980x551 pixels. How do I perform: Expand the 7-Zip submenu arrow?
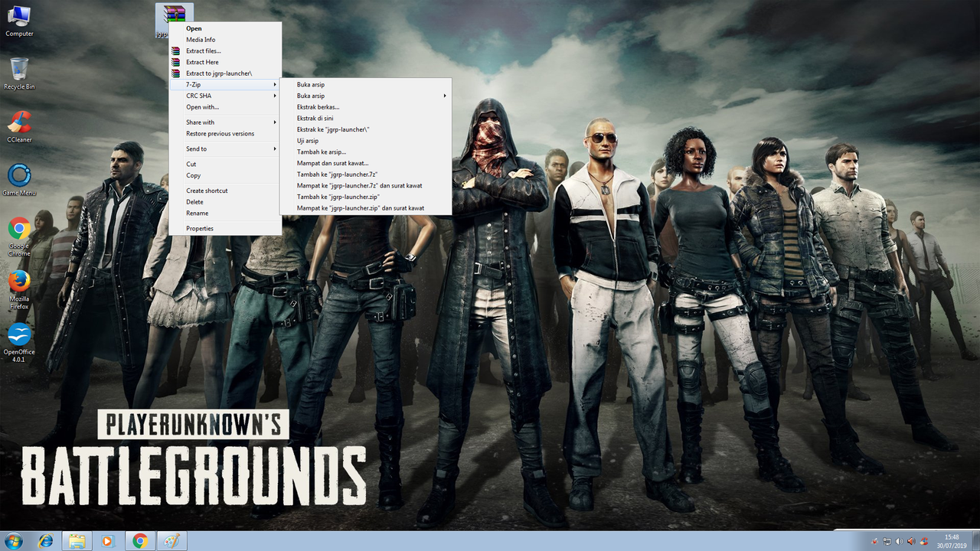275,84
